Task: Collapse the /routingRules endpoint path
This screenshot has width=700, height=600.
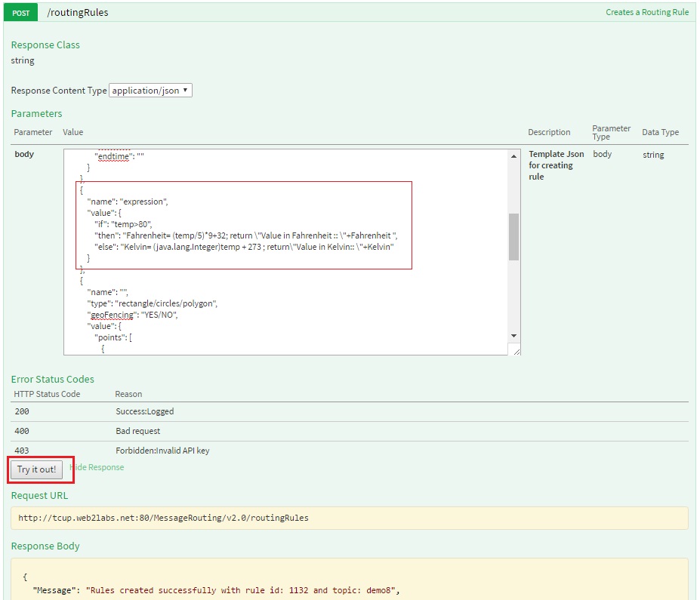Action: (78, 13)
